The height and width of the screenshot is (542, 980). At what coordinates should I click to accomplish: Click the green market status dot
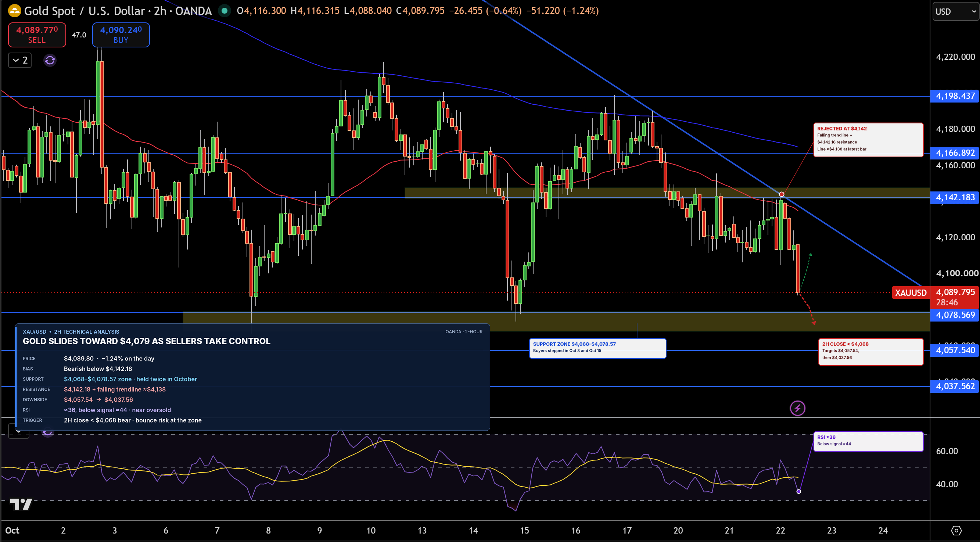click(225, 11)
